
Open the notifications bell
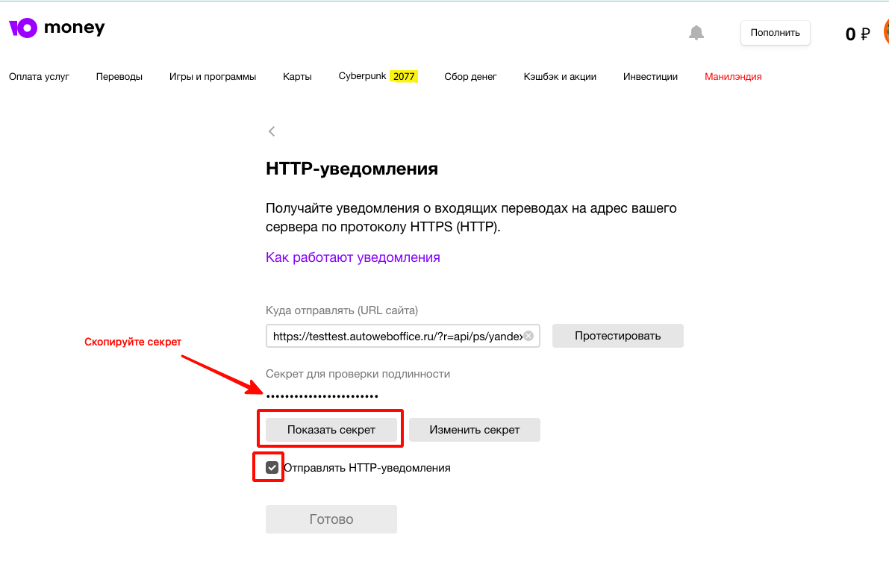[x=696, y=33]
